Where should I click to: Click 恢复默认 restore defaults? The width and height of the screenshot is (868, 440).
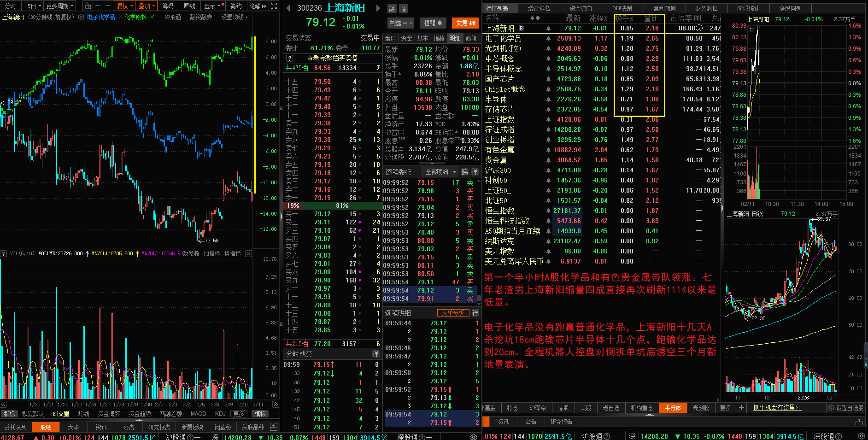(33, 414)
